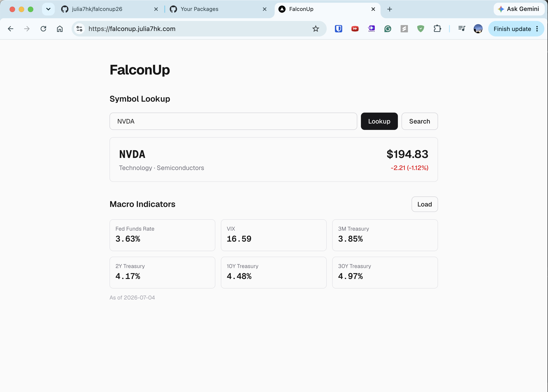Screen dimensions: 548x392
Task: Close the julia7hk/falconup26 tab
Action: (x=156, y=9)
